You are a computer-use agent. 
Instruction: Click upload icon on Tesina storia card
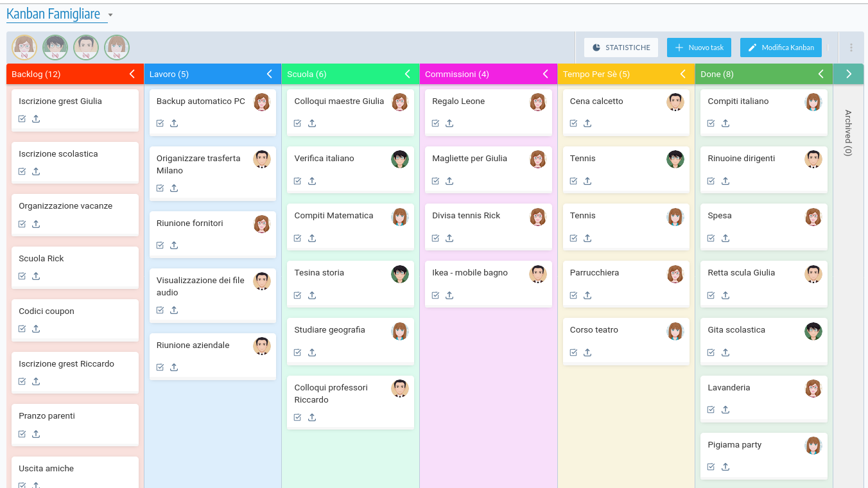click(x=312, y=295)
